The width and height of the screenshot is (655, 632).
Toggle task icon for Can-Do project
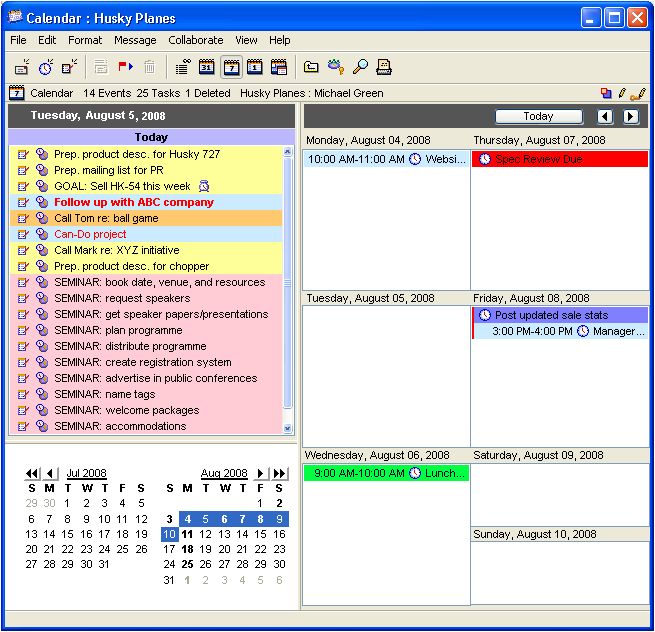point(23,235)
